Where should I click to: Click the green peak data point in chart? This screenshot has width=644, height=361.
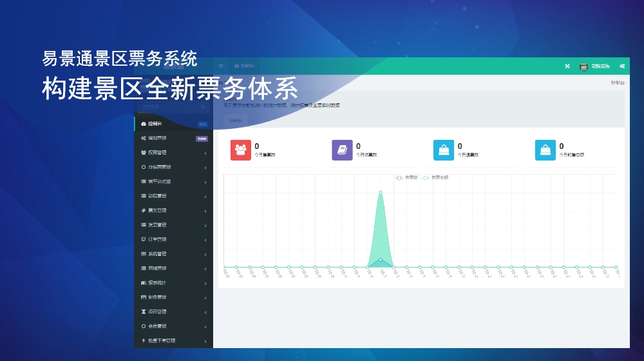click(381, 192)
